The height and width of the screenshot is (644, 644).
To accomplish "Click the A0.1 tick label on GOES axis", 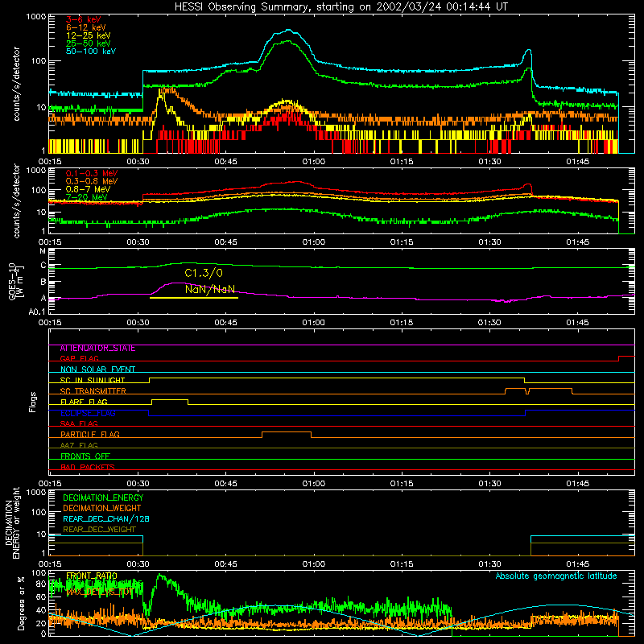I will pyautogui.click(x=37, y=312).
